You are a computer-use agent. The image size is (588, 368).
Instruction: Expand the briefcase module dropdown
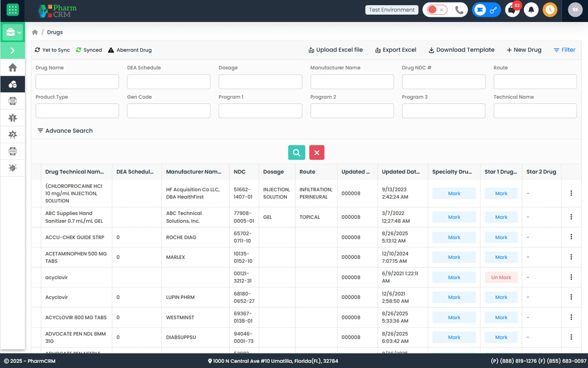(13, 32)
